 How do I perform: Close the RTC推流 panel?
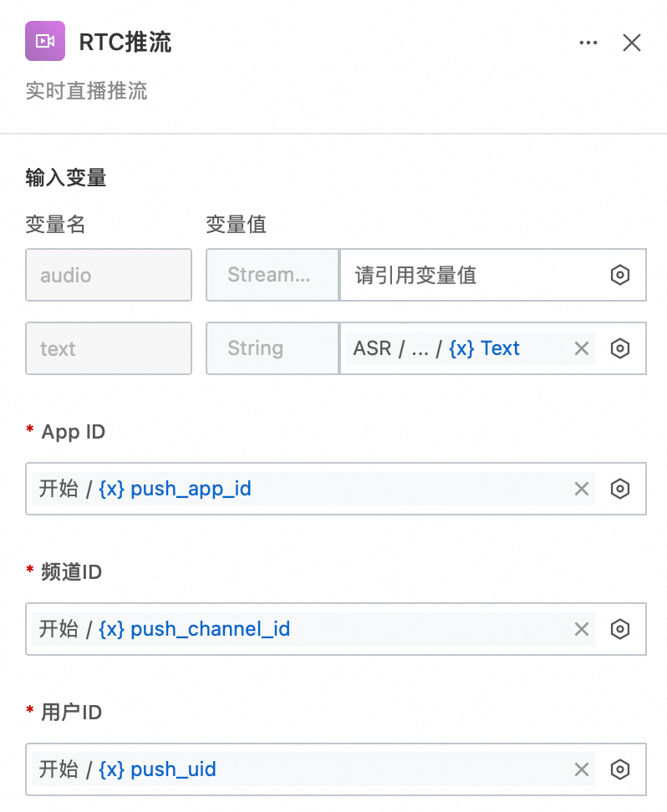(x=632, y=43)
